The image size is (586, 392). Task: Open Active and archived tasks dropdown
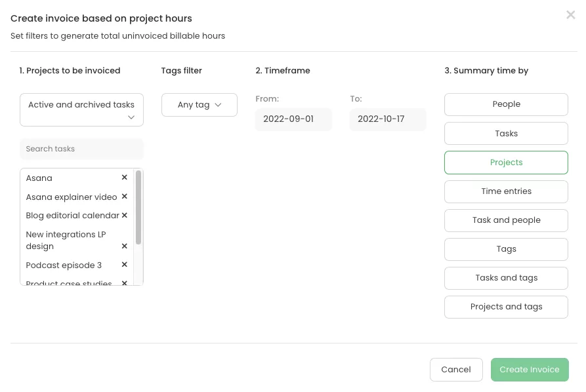[81, 110]
